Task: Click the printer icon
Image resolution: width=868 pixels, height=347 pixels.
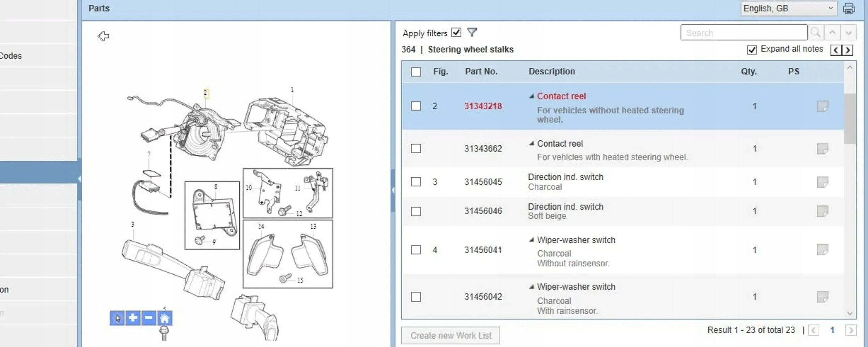Action: (849, 8)
